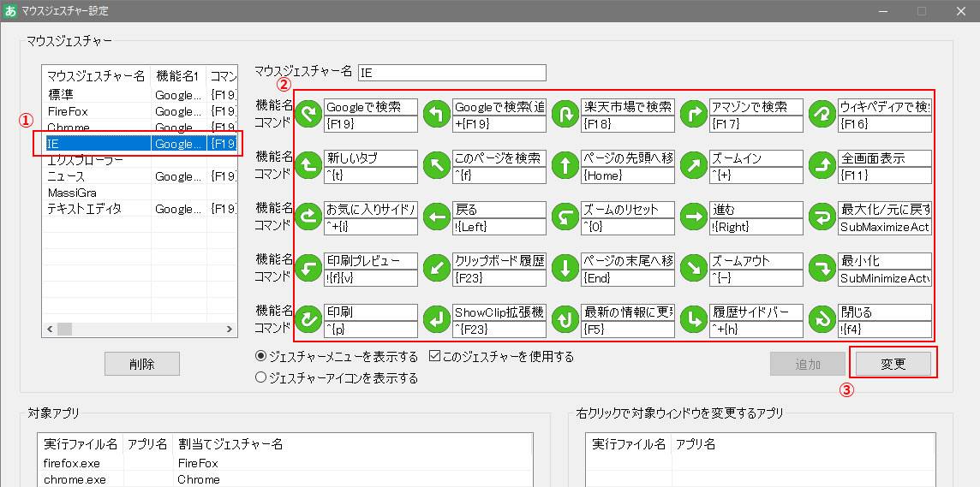Viewport: 980px width, 487px height.
Task: Click the あ app icon in title bar
Action: [x=10, y=10]
